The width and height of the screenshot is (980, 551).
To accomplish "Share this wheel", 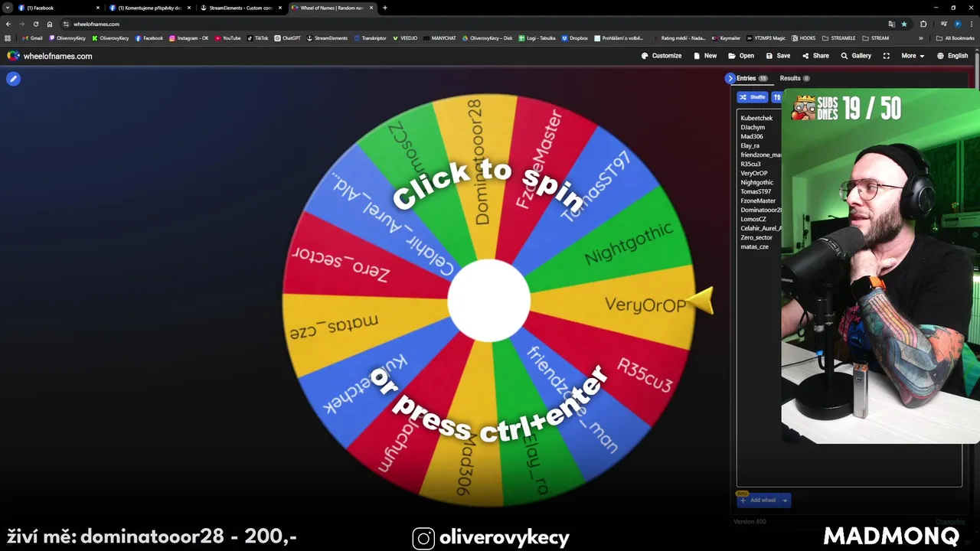I will click(815, 56).
